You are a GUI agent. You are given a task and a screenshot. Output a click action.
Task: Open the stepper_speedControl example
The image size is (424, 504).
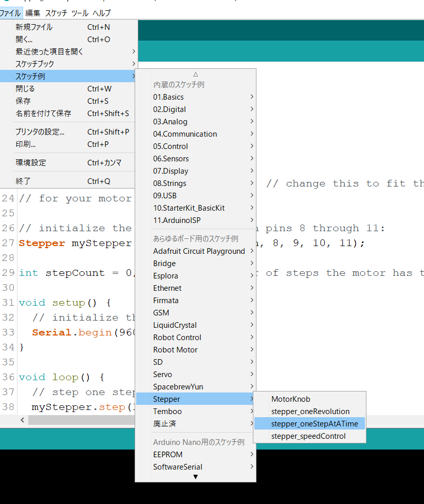click(x=309, y=436)
